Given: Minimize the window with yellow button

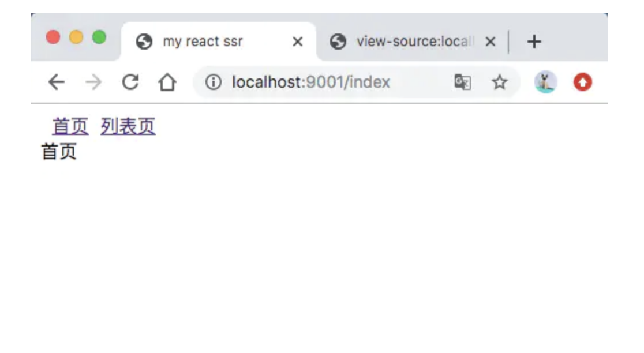Looking at the screenshot, I should (x=76, y=37).
